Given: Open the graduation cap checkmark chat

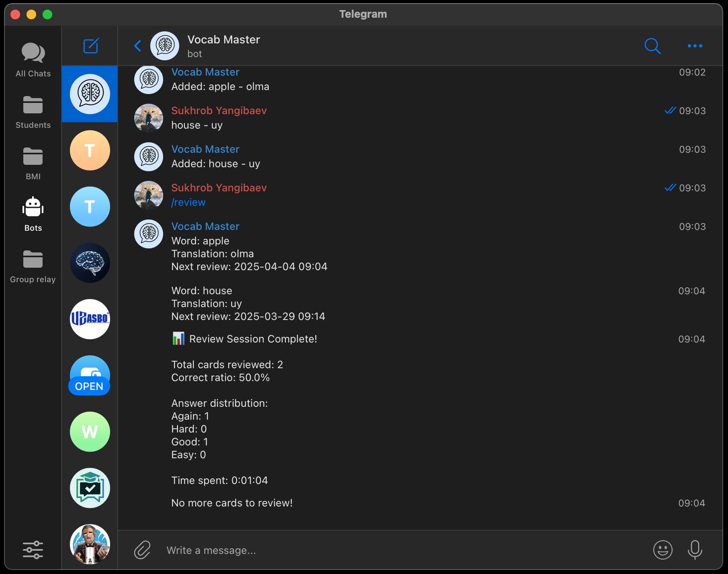Looking at the screenshot, I should (90, 488).
